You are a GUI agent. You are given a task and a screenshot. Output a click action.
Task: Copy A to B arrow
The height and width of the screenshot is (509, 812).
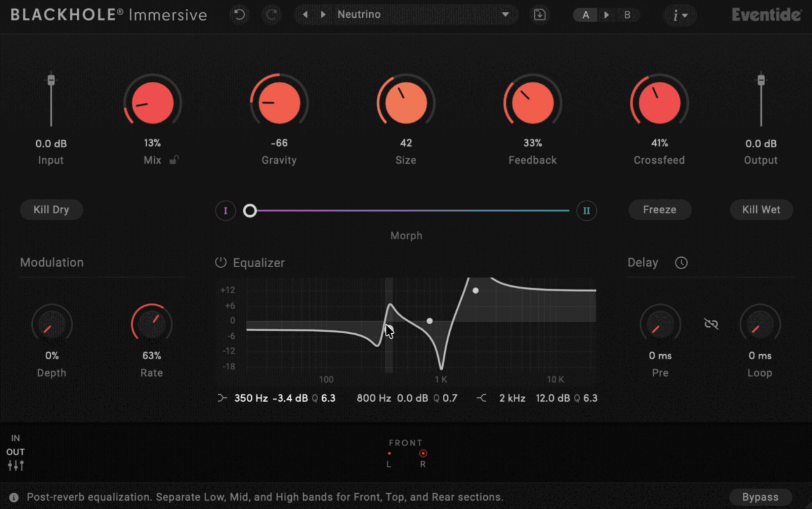(x=606, y=15)
